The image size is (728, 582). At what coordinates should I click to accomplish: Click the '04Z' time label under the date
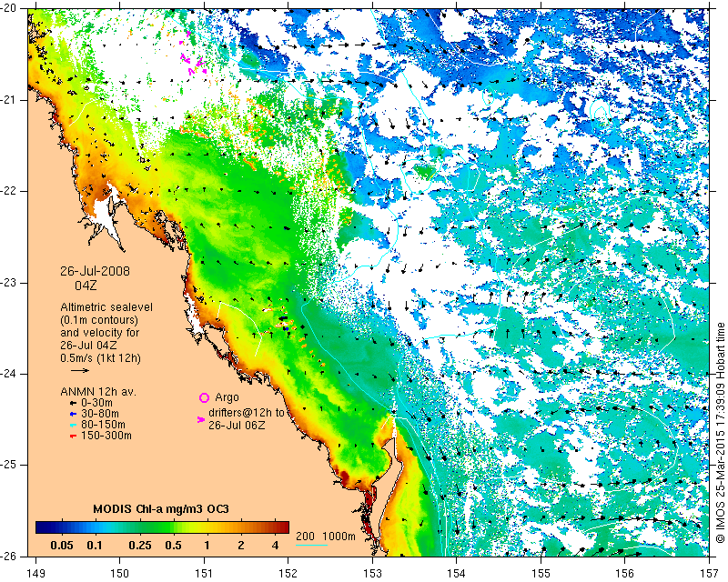pos(86,286)
